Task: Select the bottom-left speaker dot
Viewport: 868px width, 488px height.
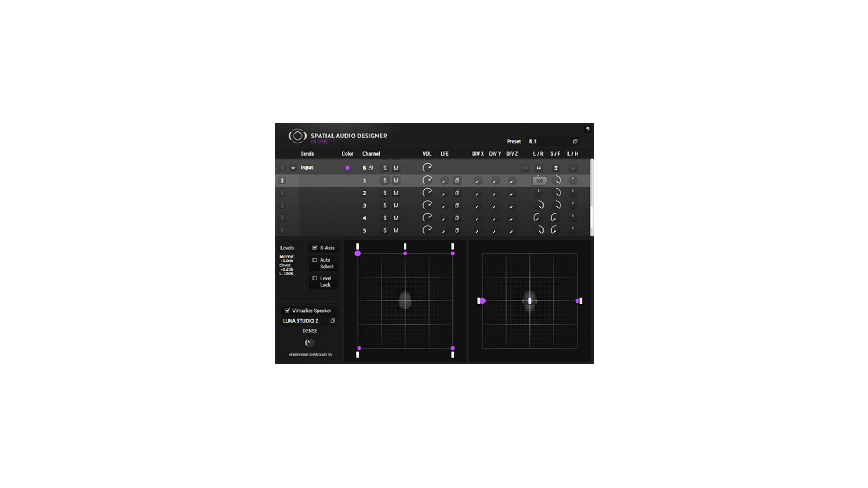Action: 359,348
